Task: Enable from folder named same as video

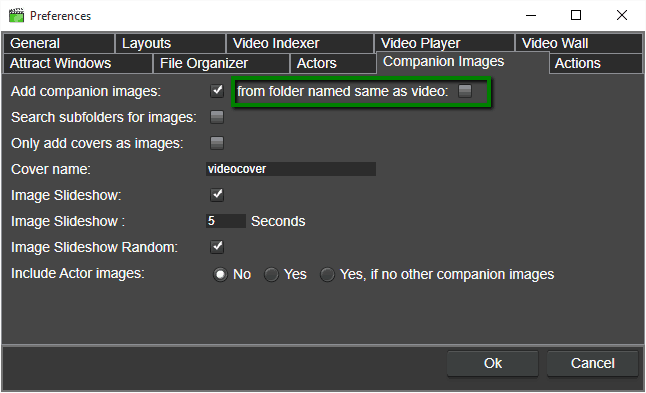Action: (x=465, y=91)
